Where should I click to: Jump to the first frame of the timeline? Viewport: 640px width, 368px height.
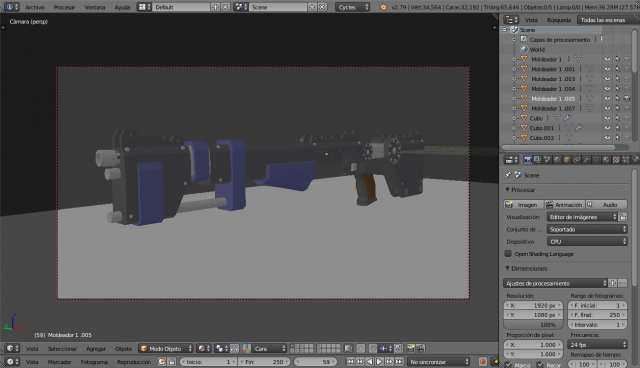coord(350,361)
